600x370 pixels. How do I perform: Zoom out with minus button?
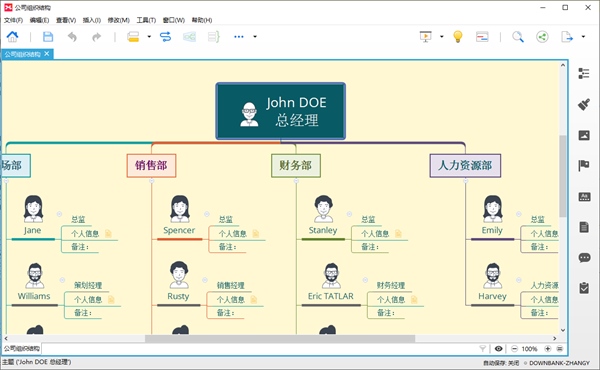[514, 349]
